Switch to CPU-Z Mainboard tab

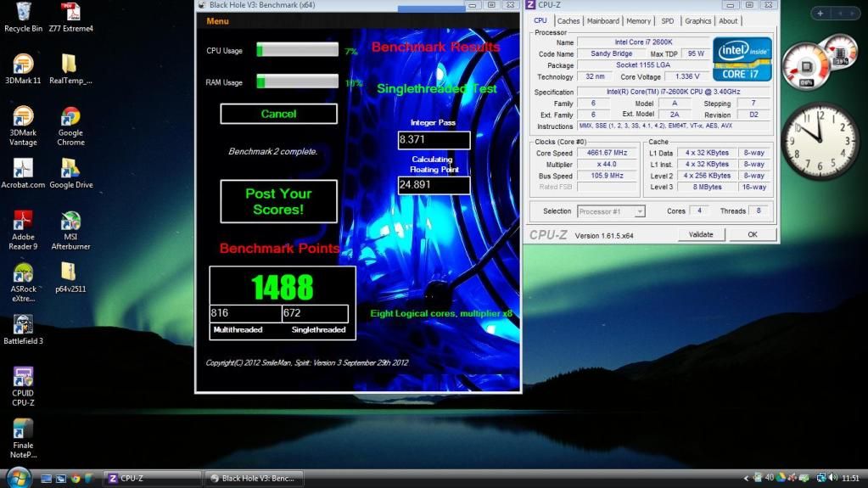[602, 21]
